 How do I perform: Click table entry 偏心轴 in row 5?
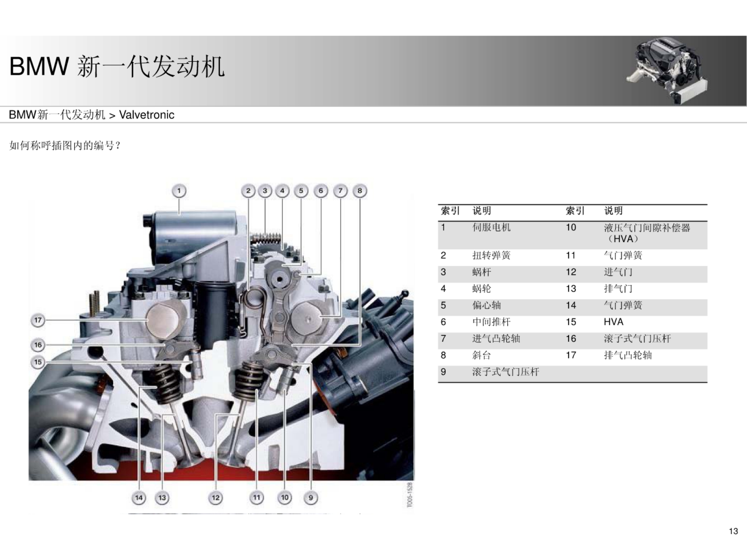[x=486, y=306]
